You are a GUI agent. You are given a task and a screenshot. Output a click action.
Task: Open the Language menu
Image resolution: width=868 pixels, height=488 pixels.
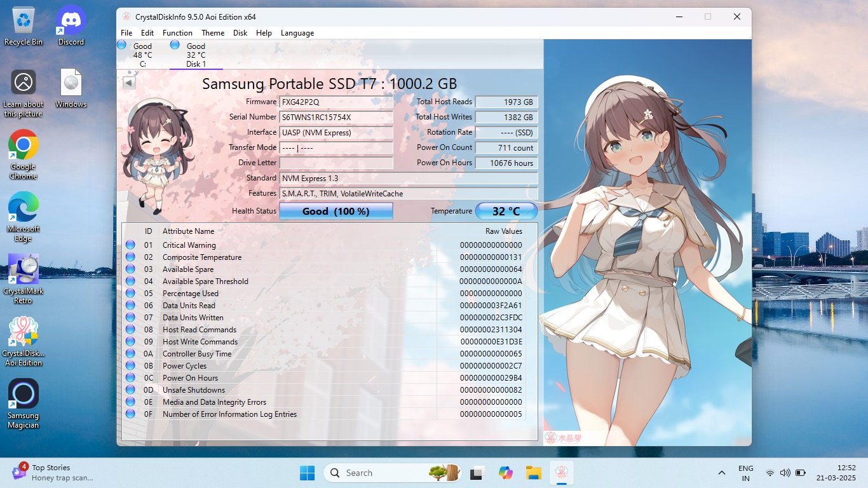297,33
